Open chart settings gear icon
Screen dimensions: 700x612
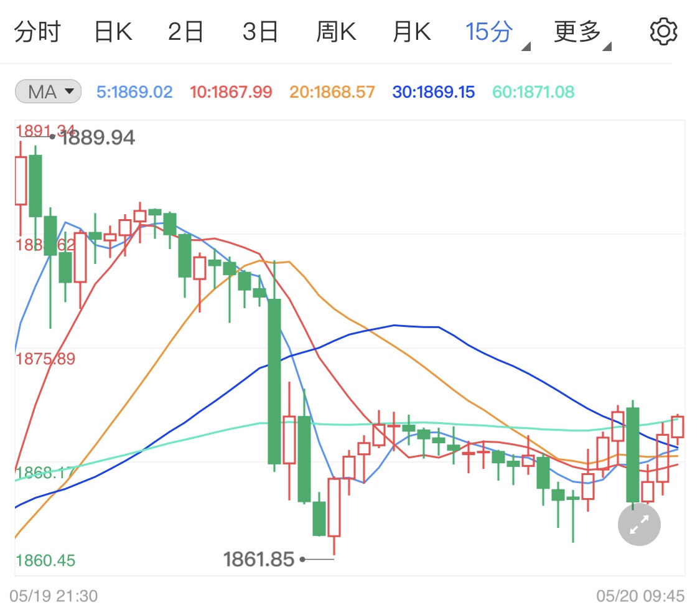pos(663,32)
